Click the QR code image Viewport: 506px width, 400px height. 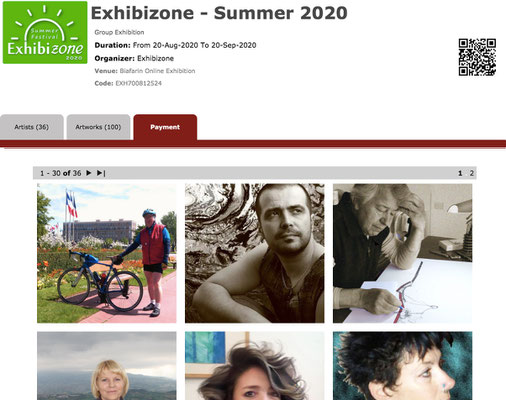[477, 57]
